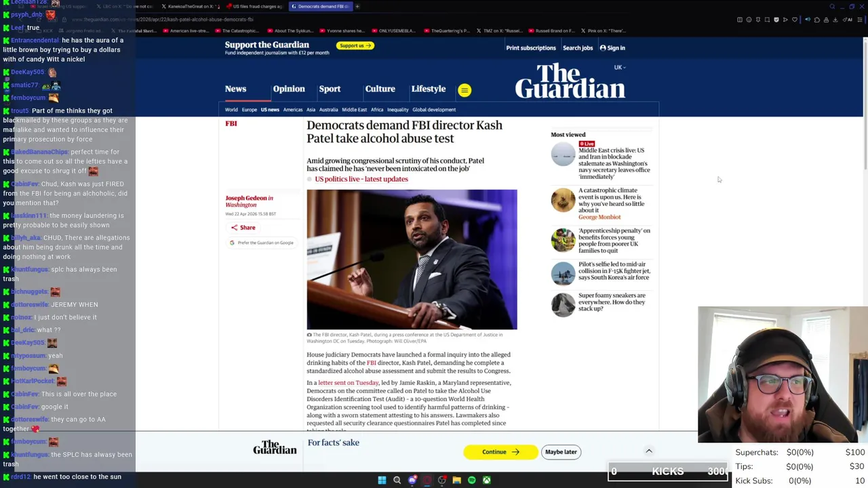Click George Monbiot author link

pos(599,217)
